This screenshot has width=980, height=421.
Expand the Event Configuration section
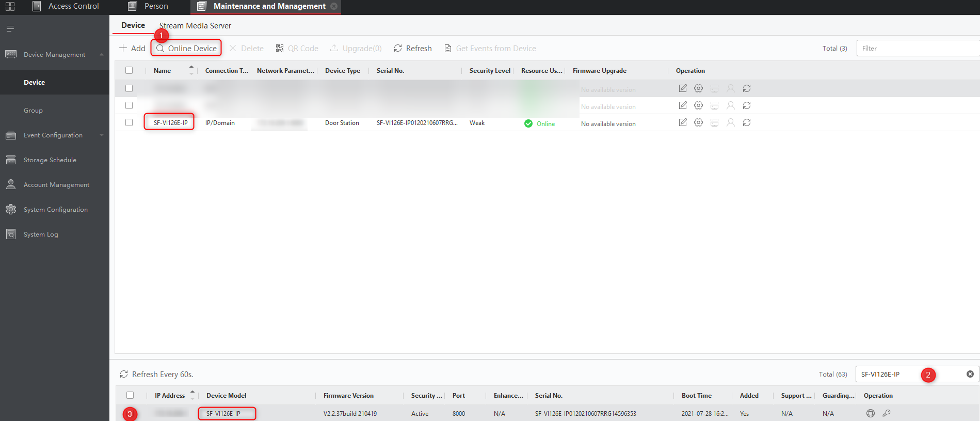102,135
